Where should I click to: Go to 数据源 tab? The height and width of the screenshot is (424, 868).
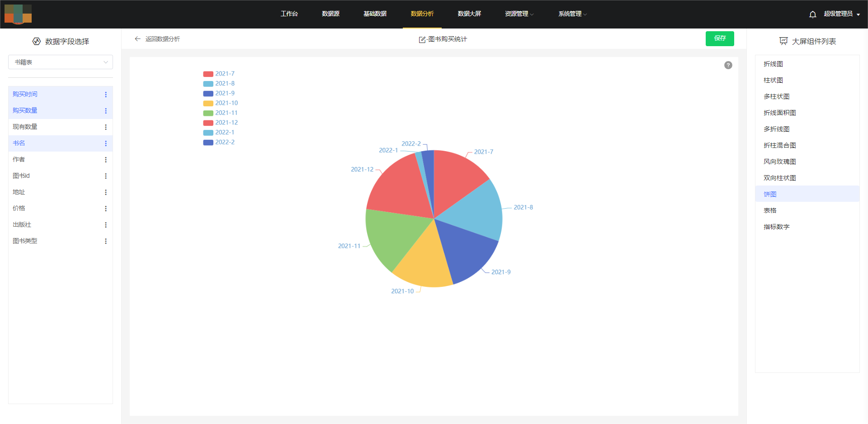point(330,14)
